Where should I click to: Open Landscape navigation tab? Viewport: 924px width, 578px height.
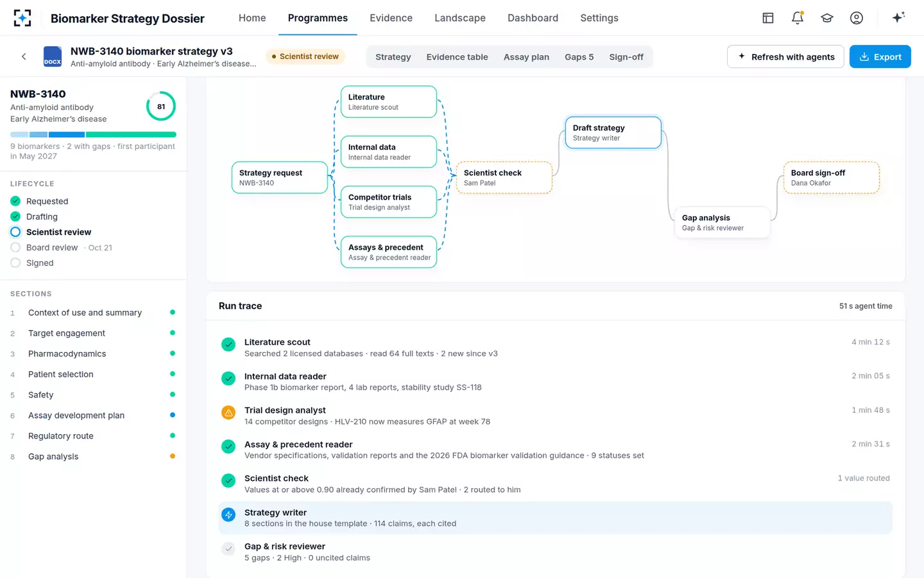click(460, 18)
